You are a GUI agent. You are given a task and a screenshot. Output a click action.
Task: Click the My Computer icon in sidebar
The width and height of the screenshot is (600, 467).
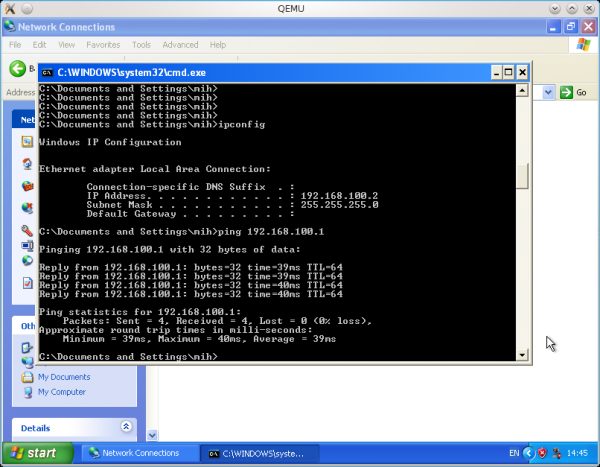(27, 392)
